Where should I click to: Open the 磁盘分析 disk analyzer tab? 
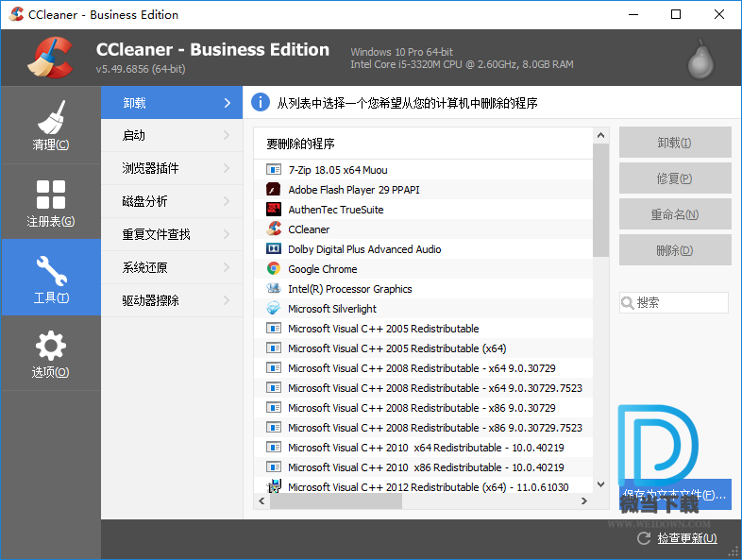tap(172, 201)
